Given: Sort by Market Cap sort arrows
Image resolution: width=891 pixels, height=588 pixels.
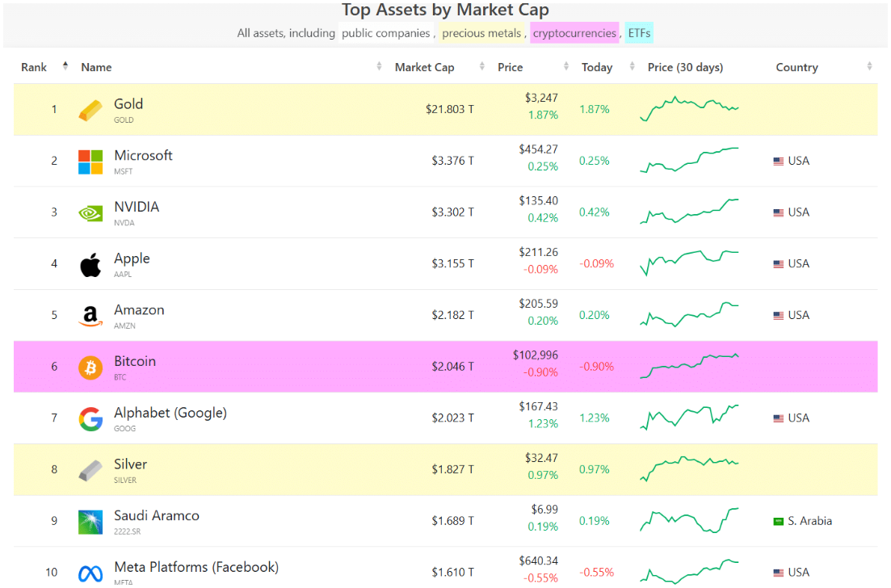Looking at the screenshot, I should [x=482, y=66].
